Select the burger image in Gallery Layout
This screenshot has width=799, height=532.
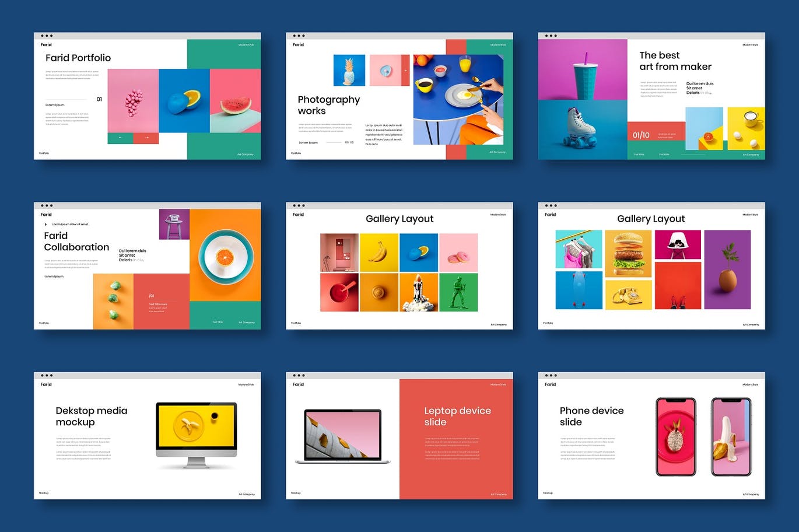click(628, 253)
